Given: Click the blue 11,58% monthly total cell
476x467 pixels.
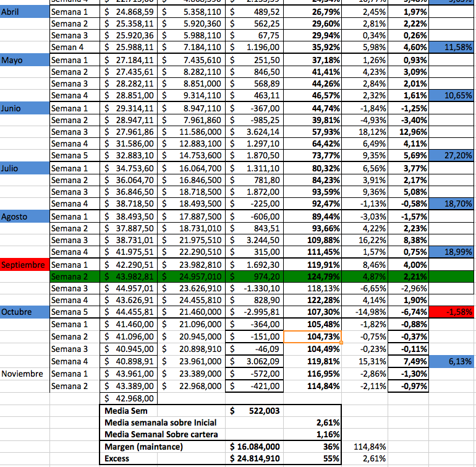Looking at the screenshot, I should 451,48.
